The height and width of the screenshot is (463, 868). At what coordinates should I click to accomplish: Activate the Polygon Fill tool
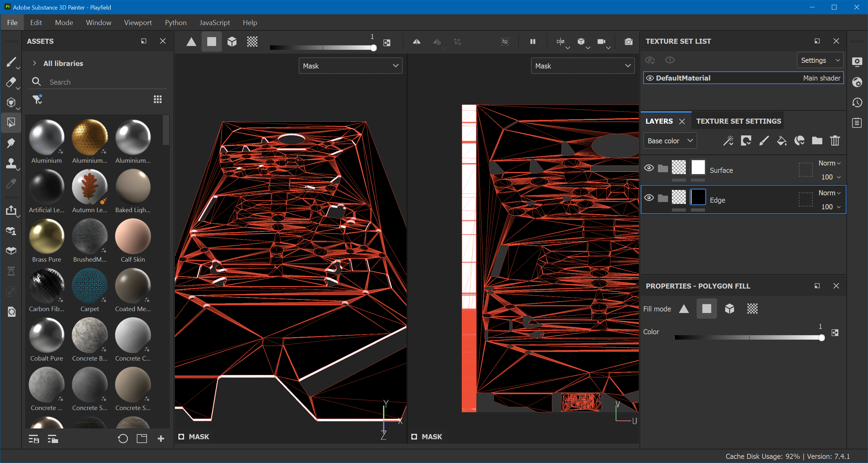[11, 122]
